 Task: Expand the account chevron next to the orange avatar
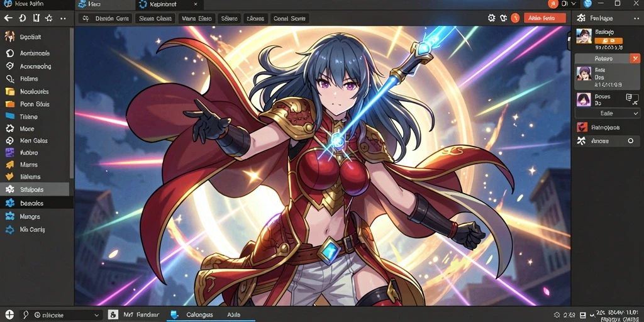click(574, 4)
